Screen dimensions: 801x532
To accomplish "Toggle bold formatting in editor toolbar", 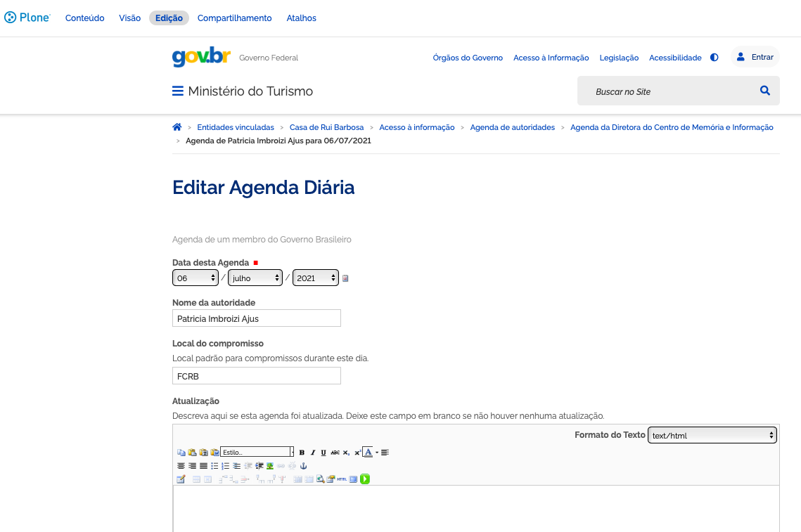I will pos(302,453).
